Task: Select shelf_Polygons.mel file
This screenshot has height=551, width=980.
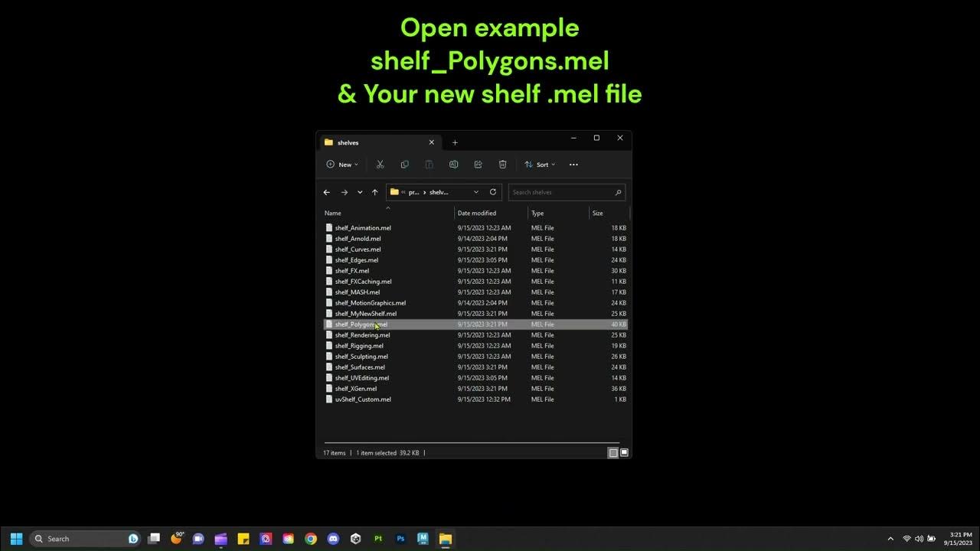Action: (x=475, y=324)
